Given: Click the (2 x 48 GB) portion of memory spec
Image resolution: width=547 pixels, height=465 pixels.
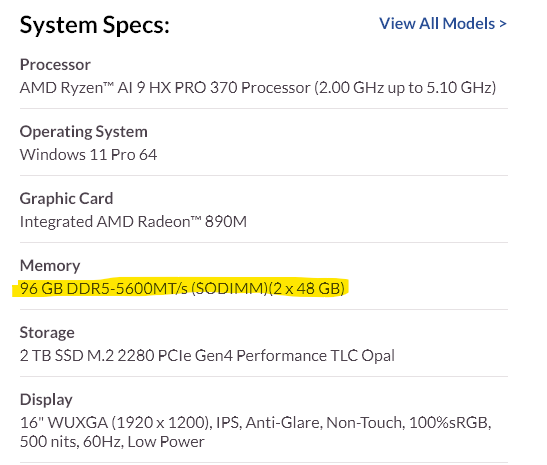Looking at the screenshot, I should pos(307,288).
